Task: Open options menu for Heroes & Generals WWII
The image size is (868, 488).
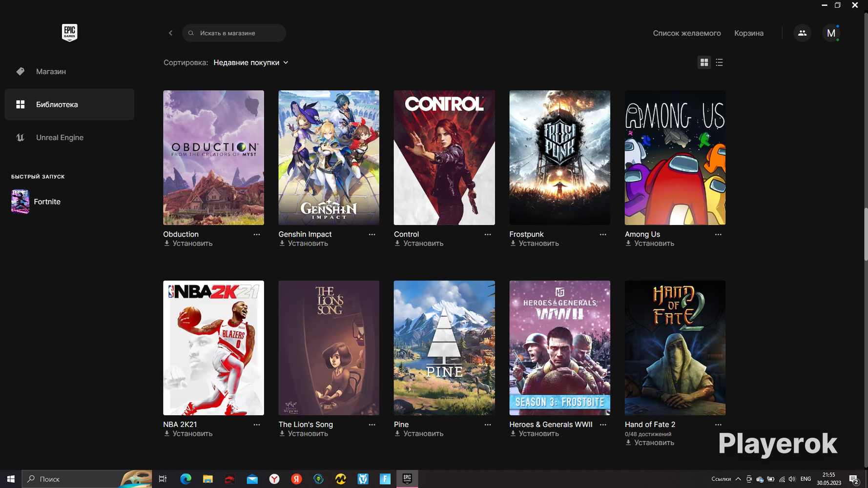Action: tap(603, 425)
